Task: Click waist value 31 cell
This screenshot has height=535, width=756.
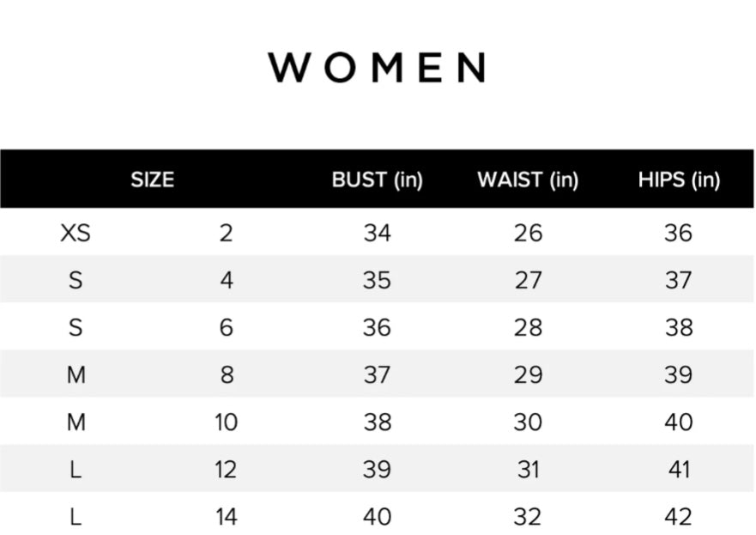Action: [528, 469]
